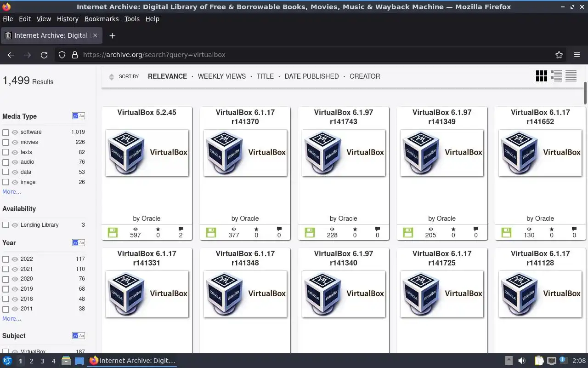This screenshot has height=368, width=588.
Task: Open VirtualBox 6.1.97 r141340 thumbnail
Action: click(344, 294)
